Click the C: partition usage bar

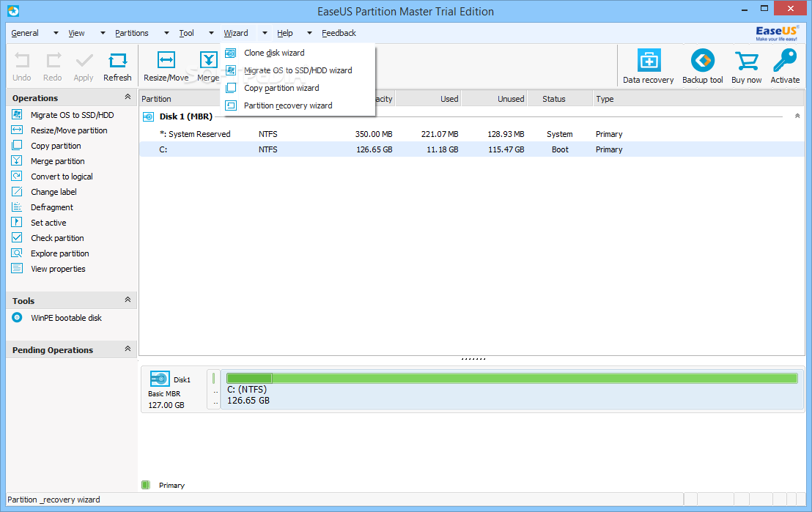tap(512, 379)
